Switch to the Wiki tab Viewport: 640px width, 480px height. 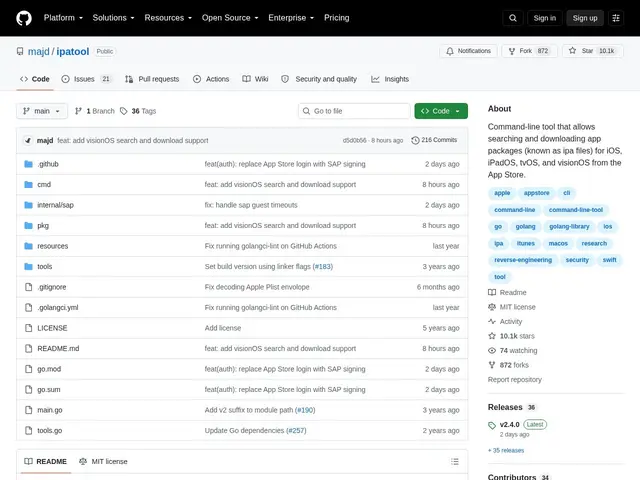(255, 79)
